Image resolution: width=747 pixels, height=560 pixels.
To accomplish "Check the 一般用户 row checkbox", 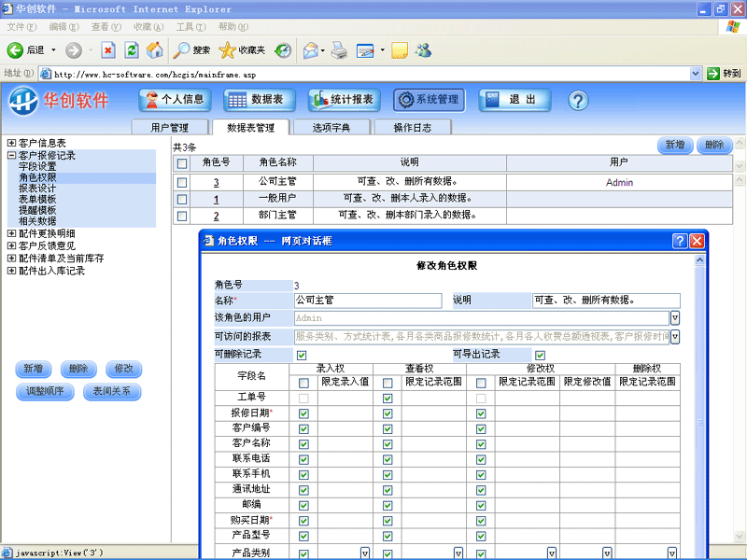I will [181, 199].
